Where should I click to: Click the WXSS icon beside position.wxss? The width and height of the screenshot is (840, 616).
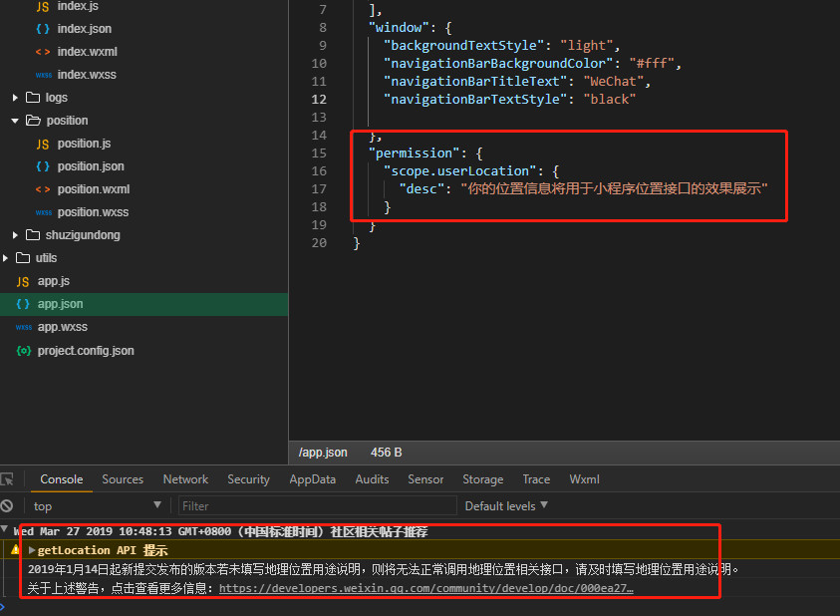pyautogui.click(x=44, y=213)
